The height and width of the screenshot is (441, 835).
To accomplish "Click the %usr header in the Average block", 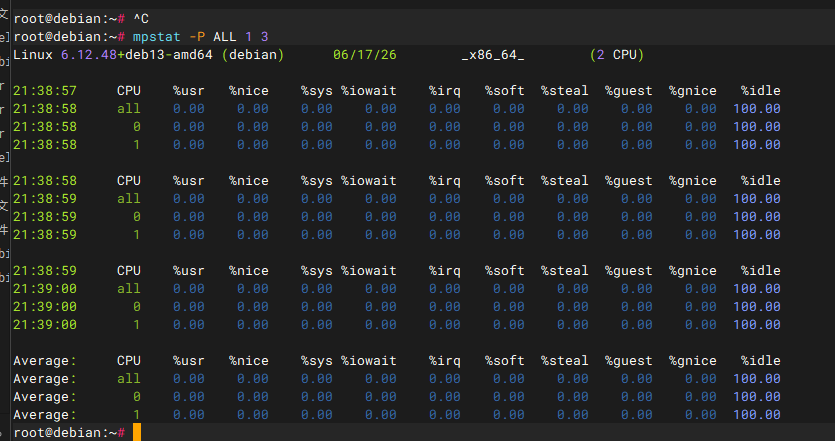I will pyautogui.click(x=189, y=361).
